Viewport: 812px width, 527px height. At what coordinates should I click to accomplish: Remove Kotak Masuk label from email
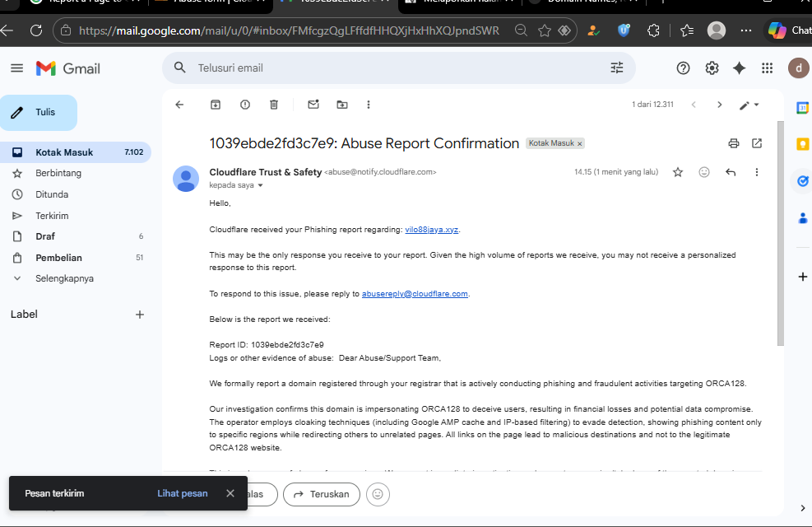coord(580,143)
